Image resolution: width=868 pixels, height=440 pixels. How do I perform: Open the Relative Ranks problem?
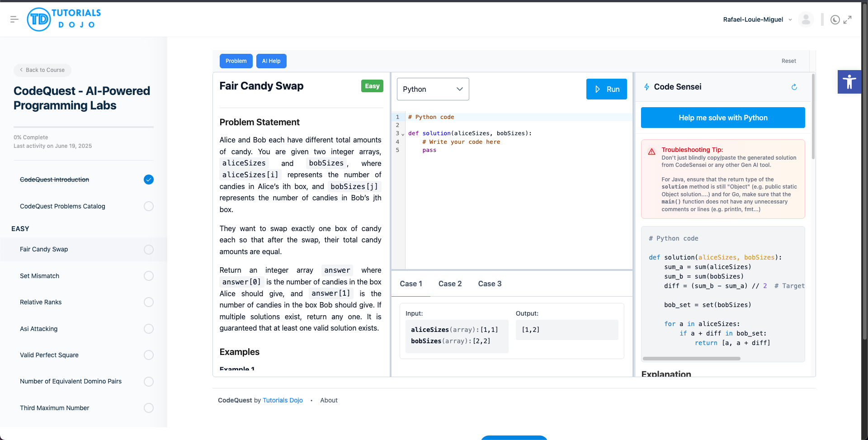tap(41, 302)
